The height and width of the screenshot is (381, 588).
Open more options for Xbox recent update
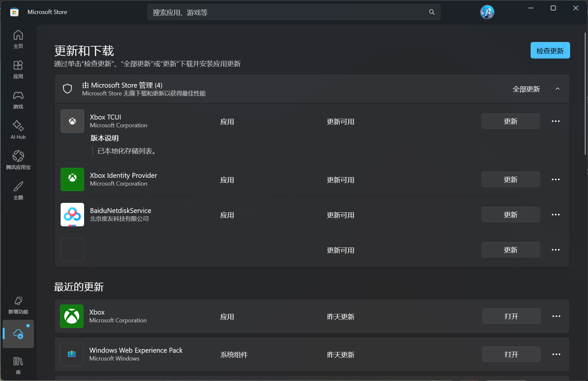pos(556,316)
